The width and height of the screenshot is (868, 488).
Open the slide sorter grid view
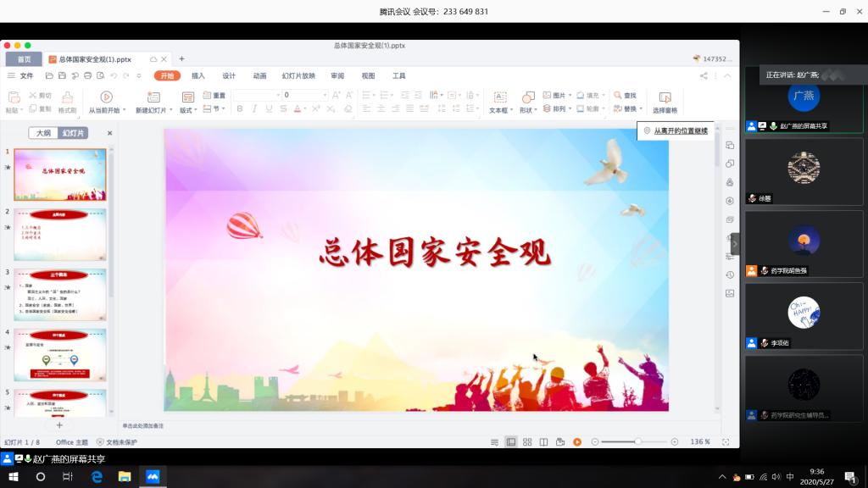527,442
